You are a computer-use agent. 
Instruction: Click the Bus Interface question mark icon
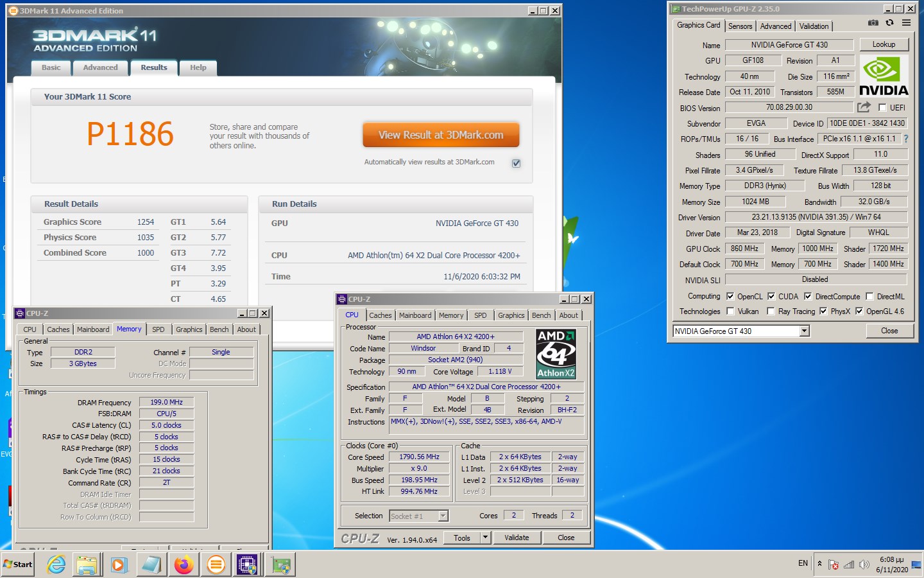[906, 139]
